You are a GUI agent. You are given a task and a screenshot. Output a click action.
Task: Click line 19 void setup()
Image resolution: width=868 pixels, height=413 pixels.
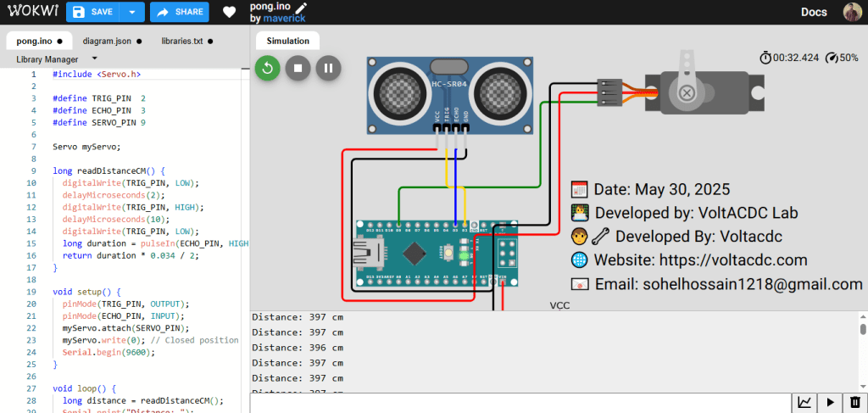[86, 292]
